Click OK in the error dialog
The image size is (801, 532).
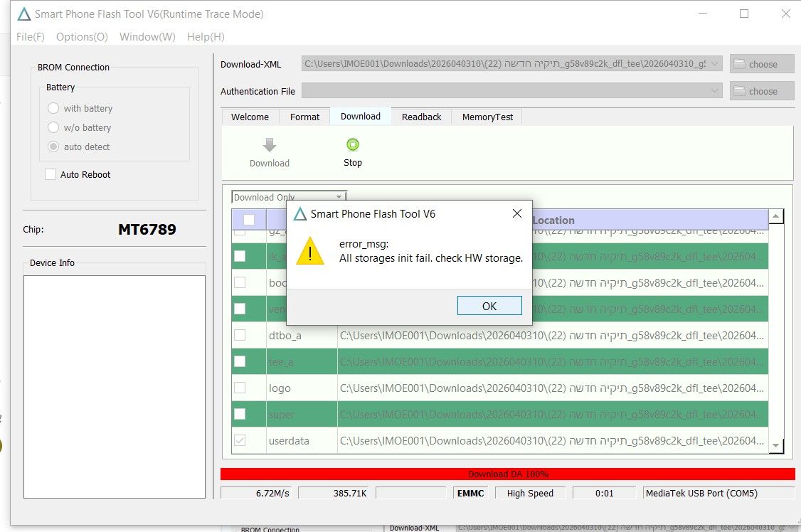pos(489,306)
